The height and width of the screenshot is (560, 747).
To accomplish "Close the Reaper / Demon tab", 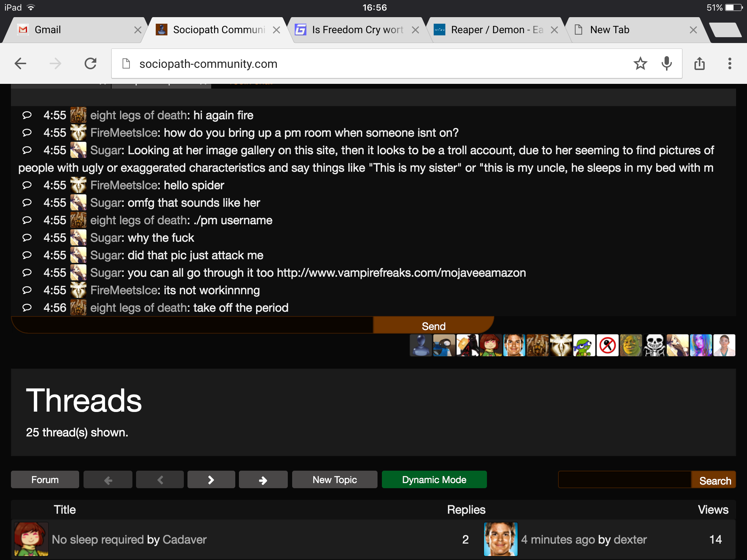I will [554, 30].
